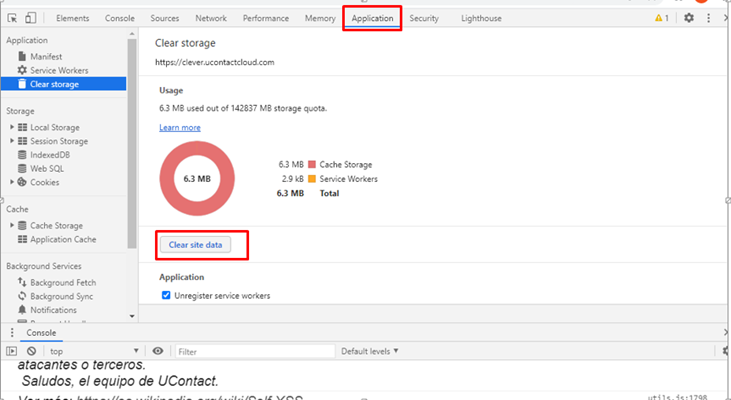Image resolution: width=731 pixels, height=400 pixels.
Task: Open the DevTools three-dot menu
Action: (712, 18)
